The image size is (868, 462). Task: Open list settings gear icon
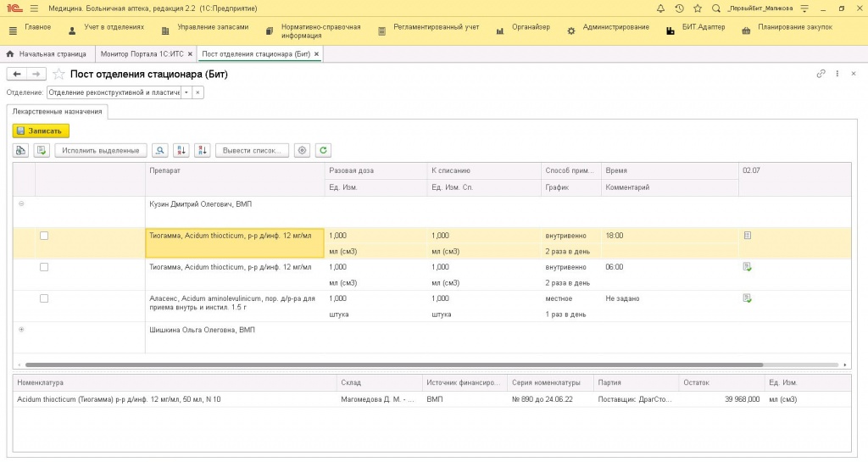coord(302,150)
